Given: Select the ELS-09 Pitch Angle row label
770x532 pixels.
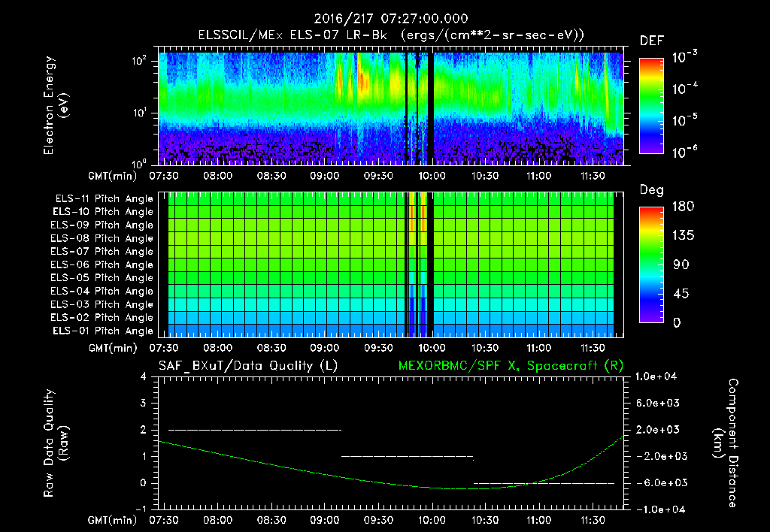Looking at the screenshot, I should pos(102,225).
